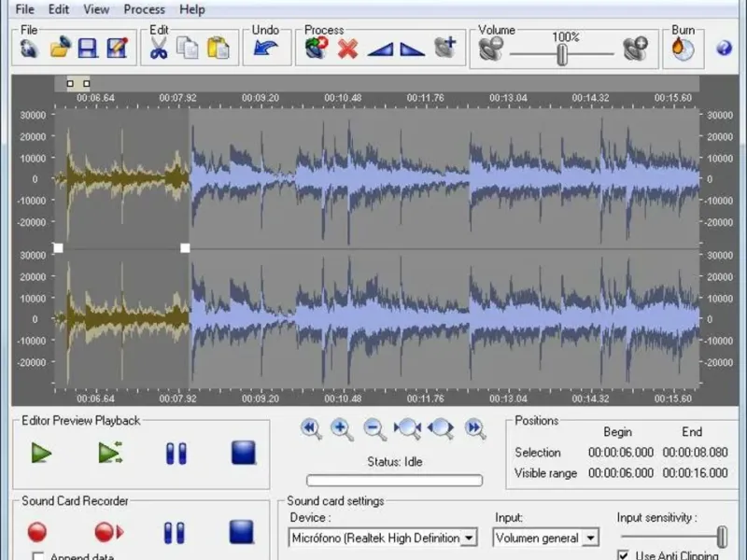The image size is (747, 560).
Task: Click the selection end marker handle
Action: 185,248
